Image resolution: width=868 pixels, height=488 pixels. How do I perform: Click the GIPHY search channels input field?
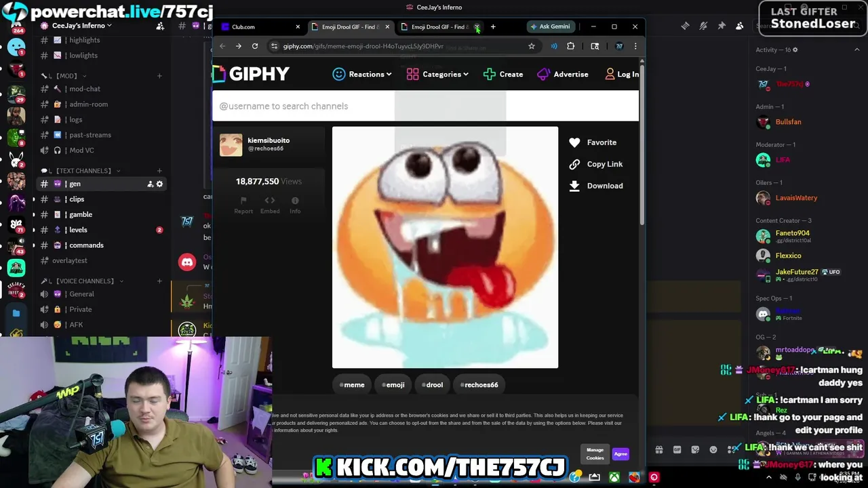425,106
